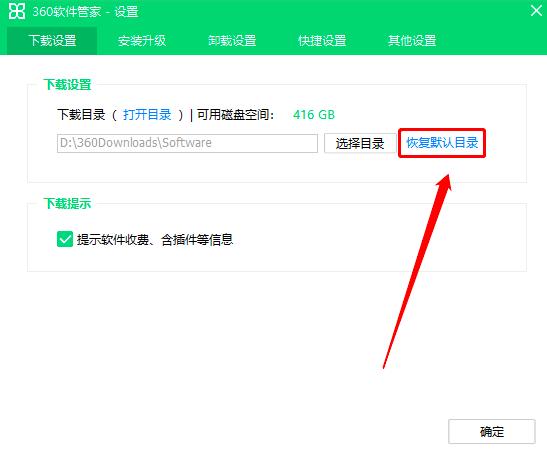This screenshot has width=547, height=456.
Task: Toggle the 提示软件收费、含插件等信息 checkbox
Action: [65, 239]
